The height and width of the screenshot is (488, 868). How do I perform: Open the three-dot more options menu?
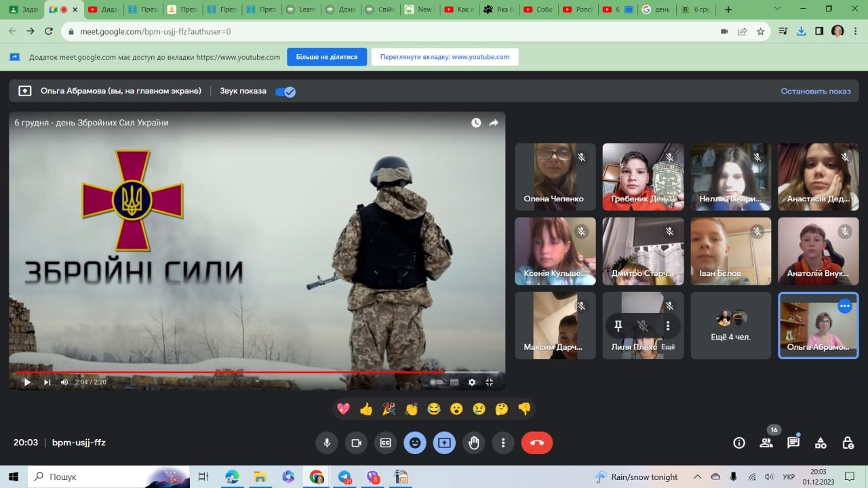(x=502, y=443)
